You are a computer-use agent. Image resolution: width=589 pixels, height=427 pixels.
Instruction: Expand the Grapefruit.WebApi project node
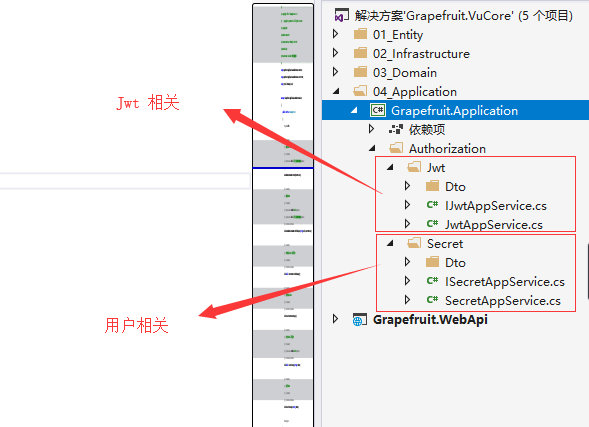335,319
